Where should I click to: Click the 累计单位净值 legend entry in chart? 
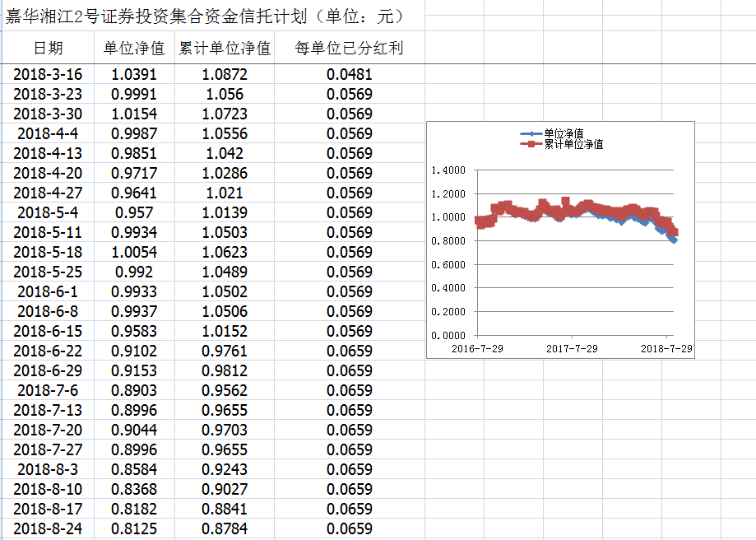562,144
